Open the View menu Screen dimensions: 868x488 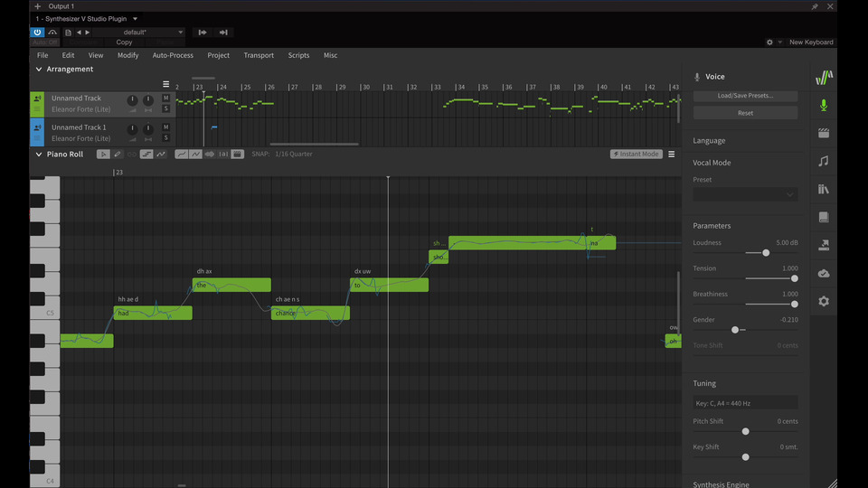[x=96, y=55]
